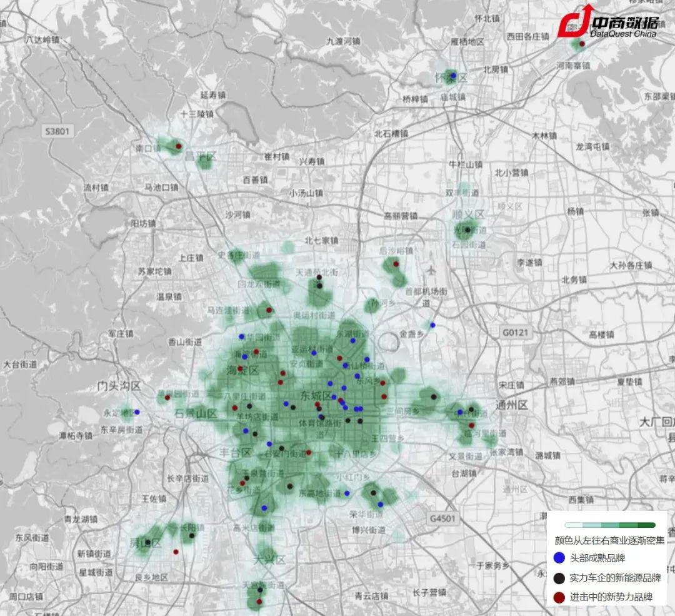
Task: Click the 头部成熟品牌 legend text
Action: click(x=598, y=557)
